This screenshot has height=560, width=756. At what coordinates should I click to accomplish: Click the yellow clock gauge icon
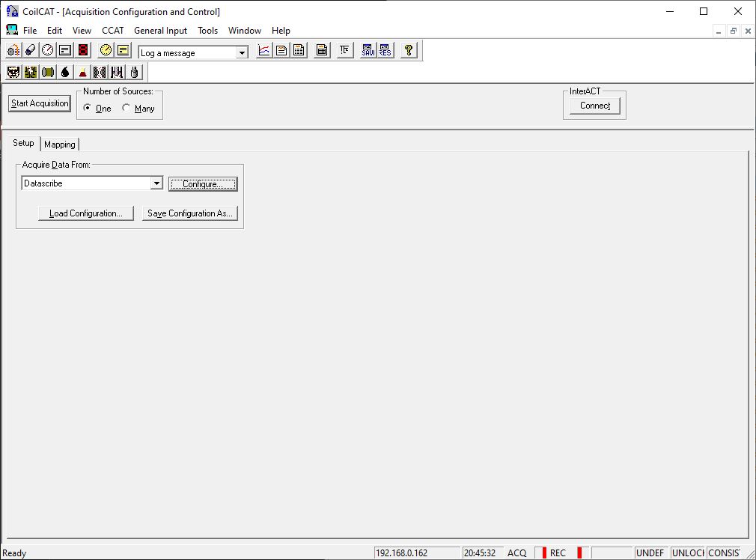[106, 50]
